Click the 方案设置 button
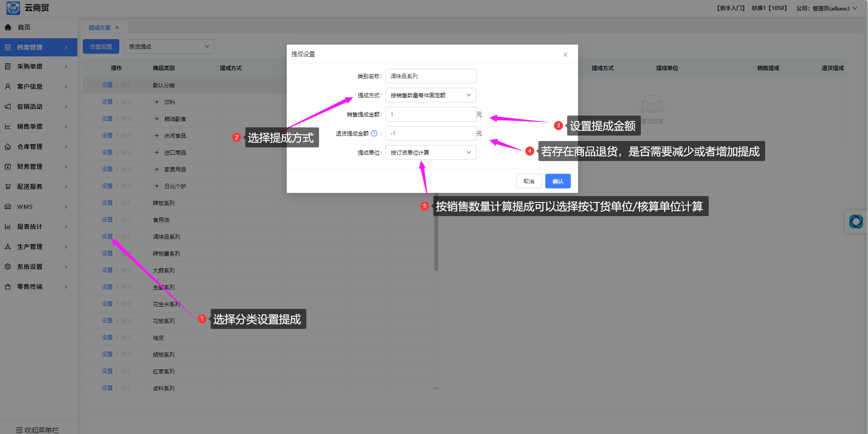The width and height of the screenshot is (868, 434). pos(101,46)
